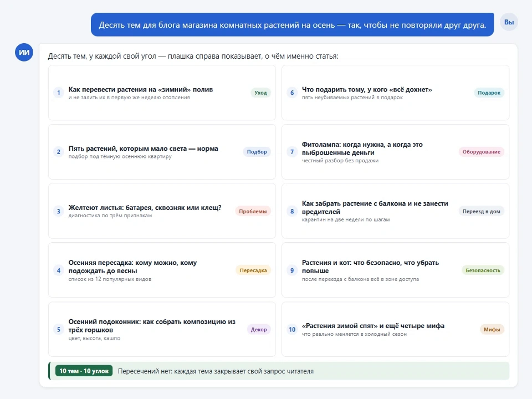The image size is (532, 399).
Task: Click subtitle 'подбор под тёмную осеннюю квартиру'
Action: click(x=120, y=157)
